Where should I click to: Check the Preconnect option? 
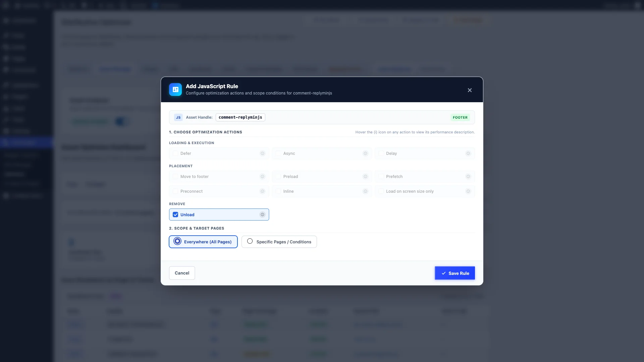[175, 191]
